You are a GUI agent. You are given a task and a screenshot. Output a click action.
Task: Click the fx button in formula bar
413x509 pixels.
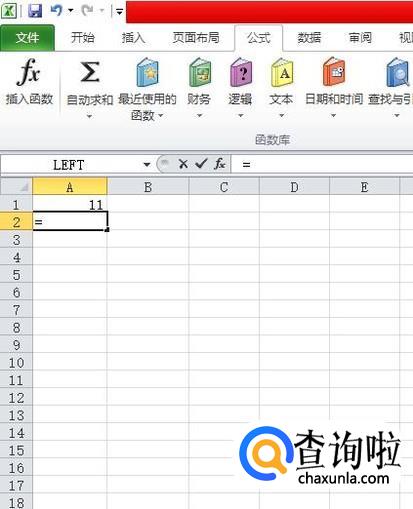220,164
